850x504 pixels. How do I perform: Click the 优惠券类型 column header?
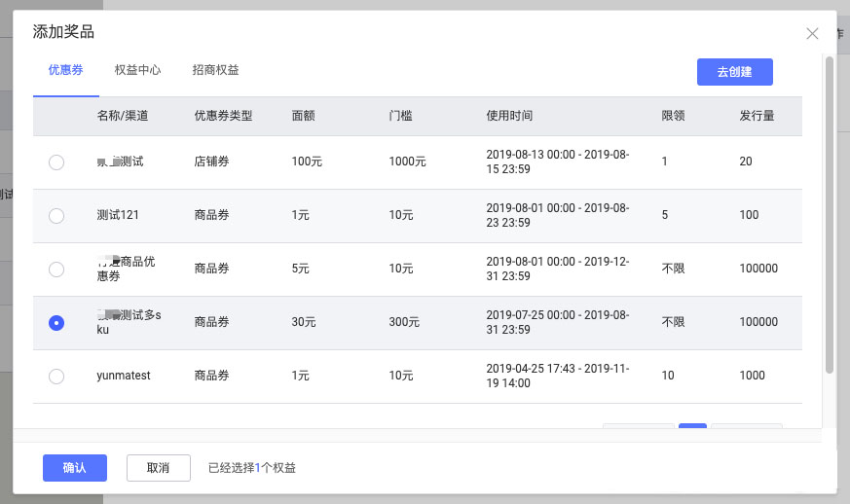pyautogui.click(x=223, y=116)
